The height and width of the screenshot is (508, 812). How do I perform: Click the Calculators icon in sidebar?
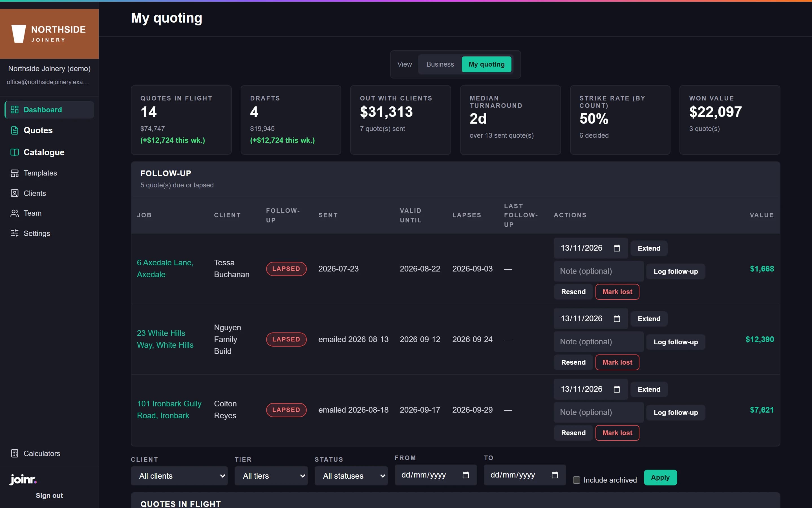[x=14, y=453]
